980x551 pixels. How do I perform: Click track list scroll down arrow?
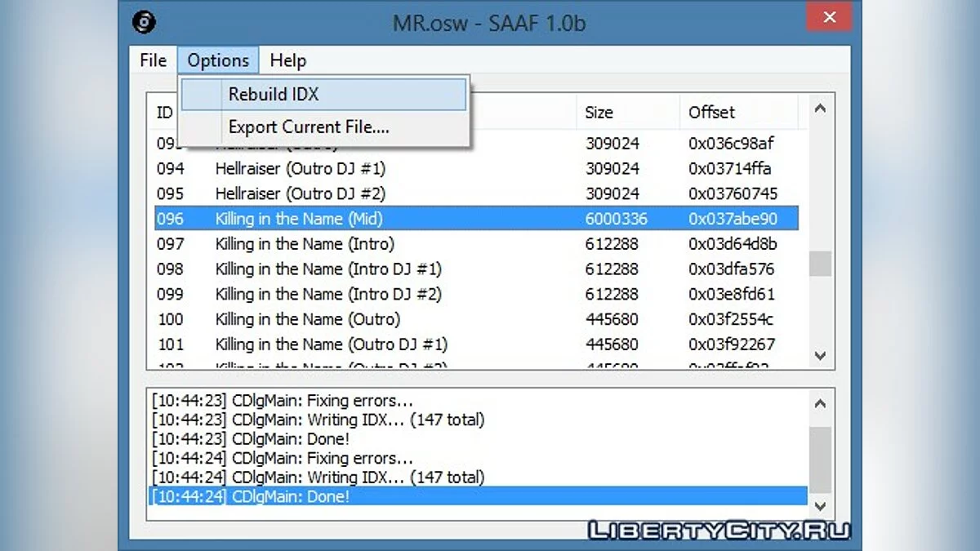tap(821, 356)
